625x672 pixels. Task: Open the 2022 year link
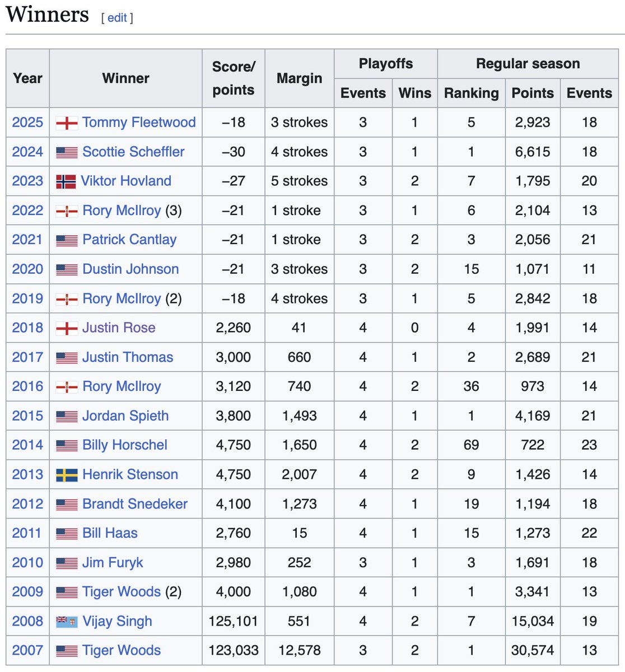(x=27, y=211)
